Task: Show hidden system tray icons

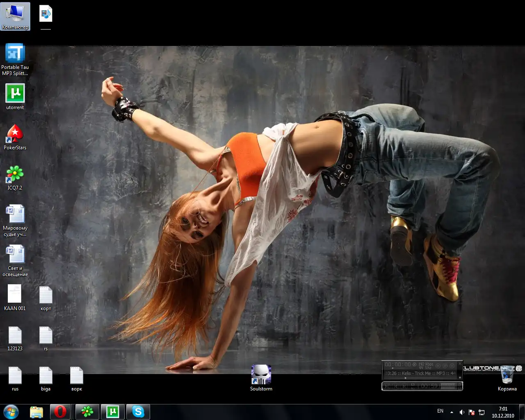Action: pyautogui.click(x=452, y=412)
